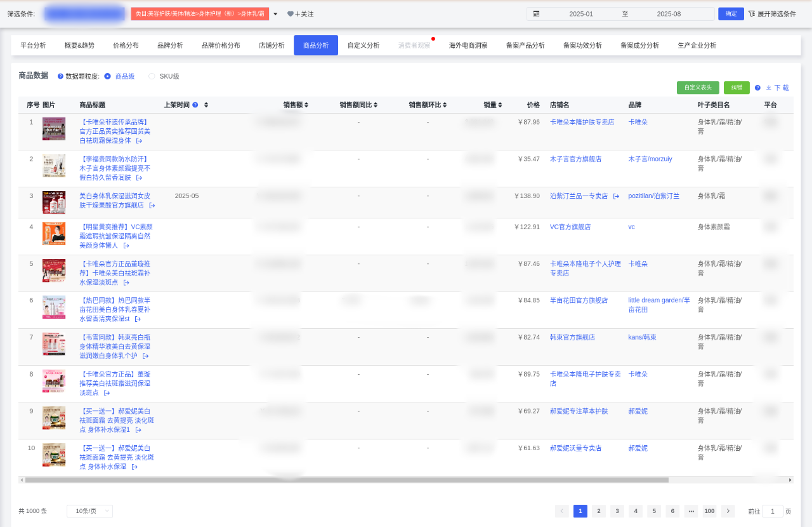Switch to the 品牌分析 tab

[x=171, y=45]
